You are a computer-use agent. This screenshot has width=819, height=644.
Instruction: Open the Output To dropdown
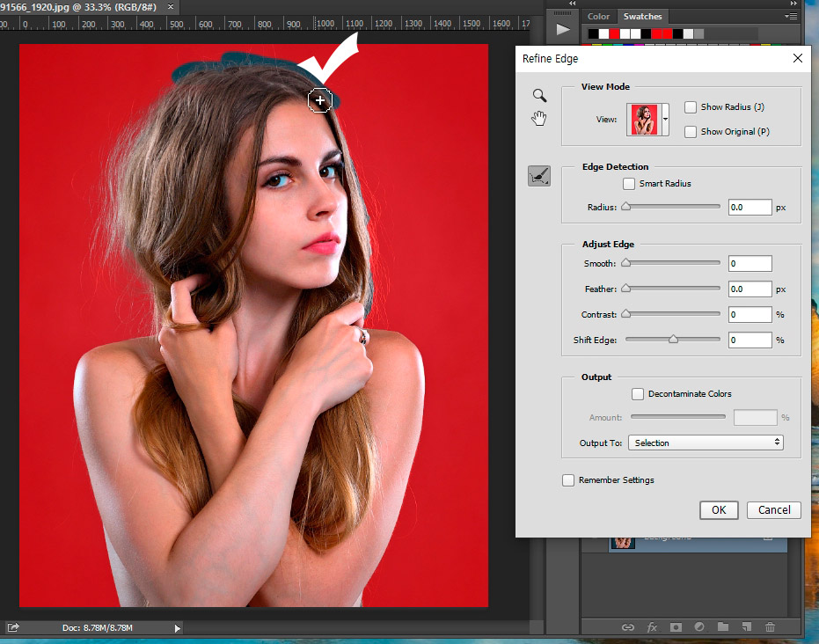pos(706,443)
